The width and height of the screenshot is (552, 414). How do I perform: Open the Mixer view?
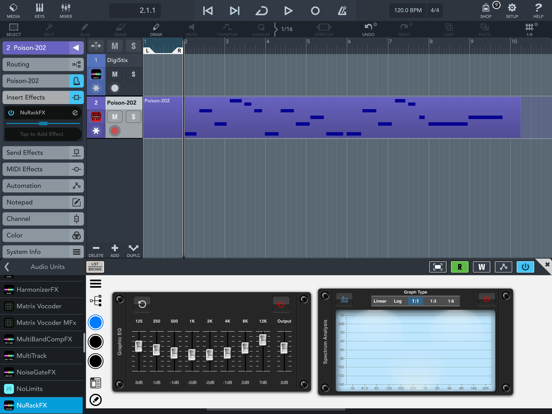[x=66, y=10]
